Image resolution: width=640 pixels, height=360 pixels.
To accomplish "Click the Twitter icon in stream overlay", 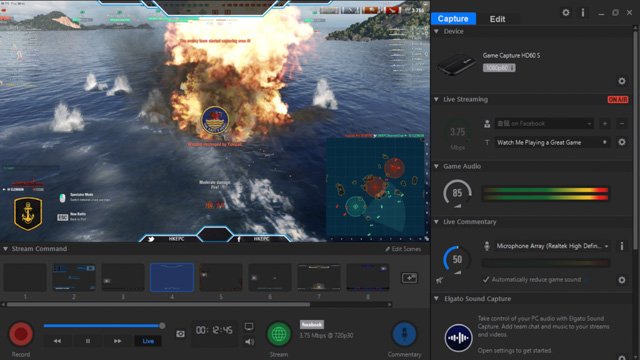I will 151,239.
